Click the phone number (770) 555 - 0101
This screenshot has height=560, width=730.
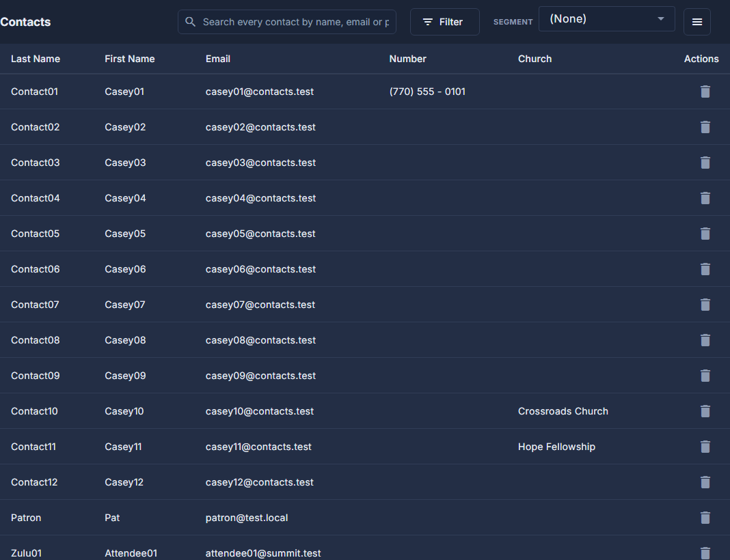[x=427, y=92]
